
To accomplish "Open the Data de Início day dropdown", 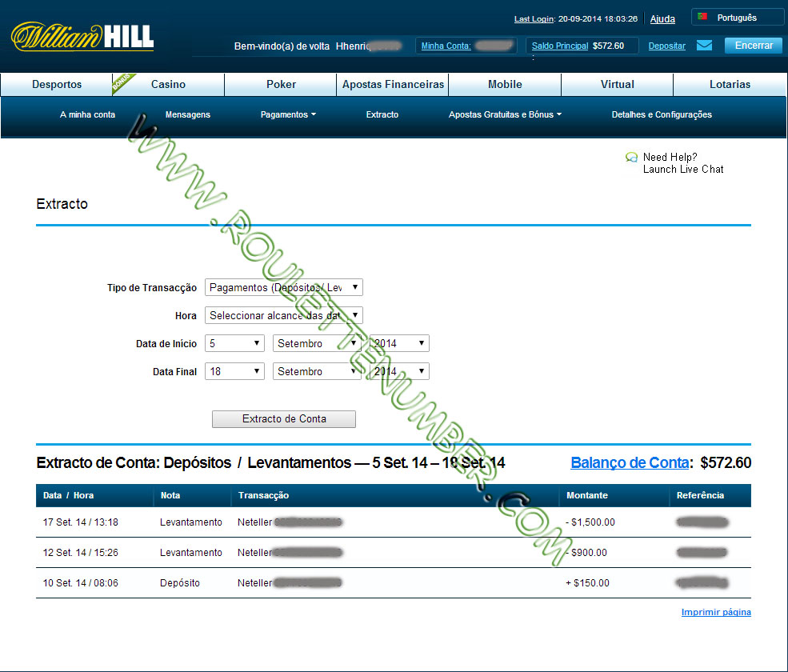I will pos(234,343).
